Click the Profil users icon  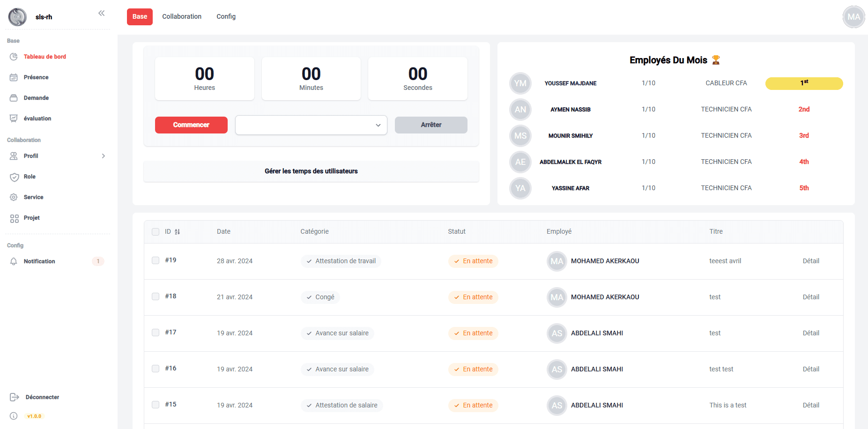pyautogui.click(x=14, y=156)
